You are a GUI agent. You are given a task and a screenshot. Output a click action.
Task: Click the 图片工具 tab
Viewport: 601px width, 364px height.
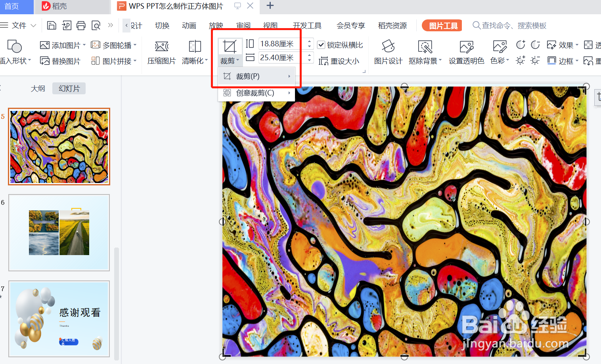pyautogui.click(x=442, y=26)
